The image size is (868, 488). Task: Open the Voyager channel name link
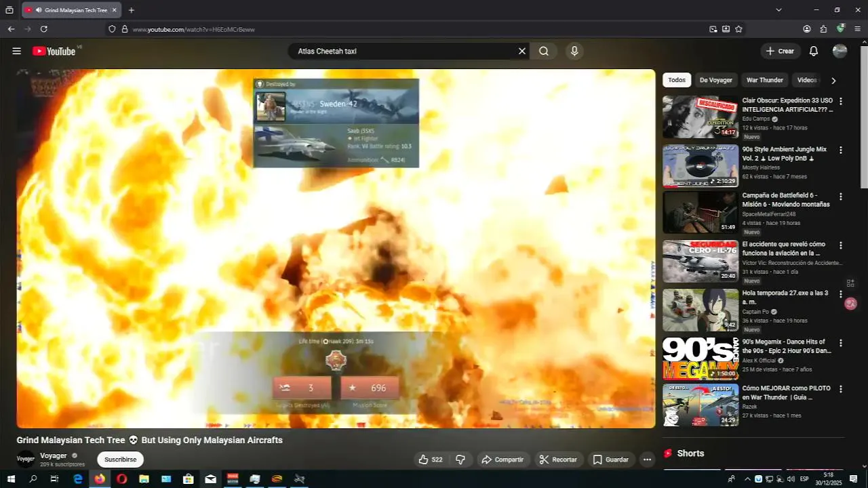[54, 455]
